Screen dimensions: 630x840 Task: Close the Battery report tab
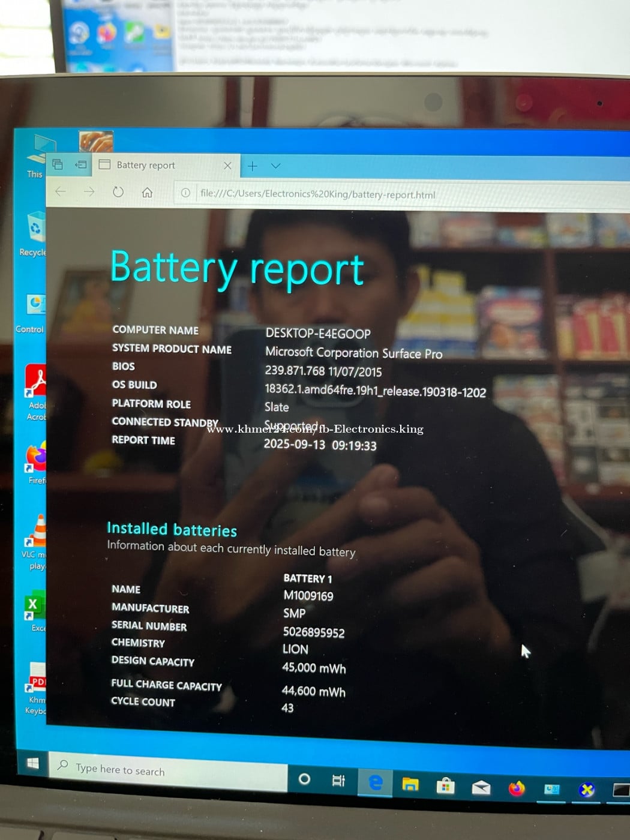tap(227, 166)
